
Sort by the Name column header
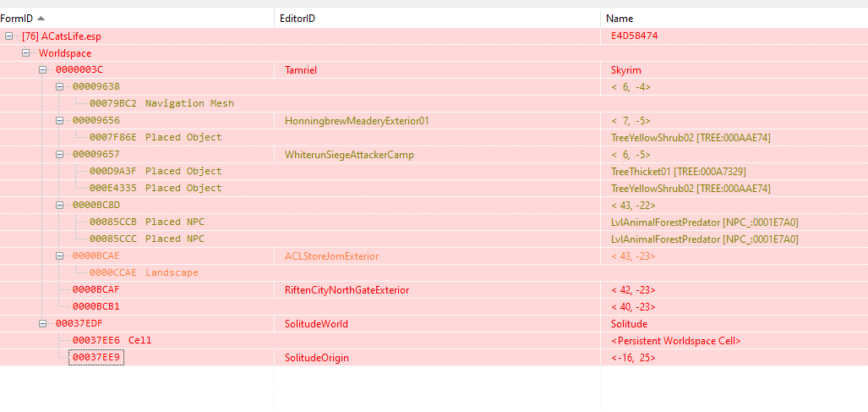coord(734,19)
